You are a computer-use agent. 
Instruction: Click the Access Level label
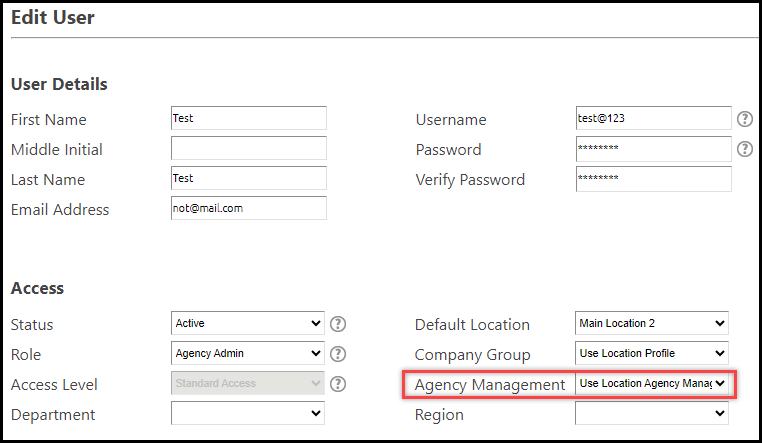click(x=54, y=385)
